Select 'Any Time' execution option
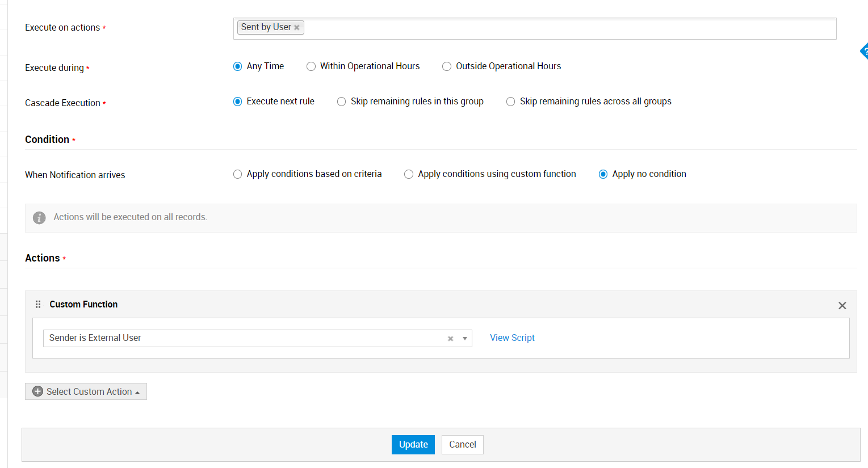The width and height of the screenshot is (868, 468). 238,66
